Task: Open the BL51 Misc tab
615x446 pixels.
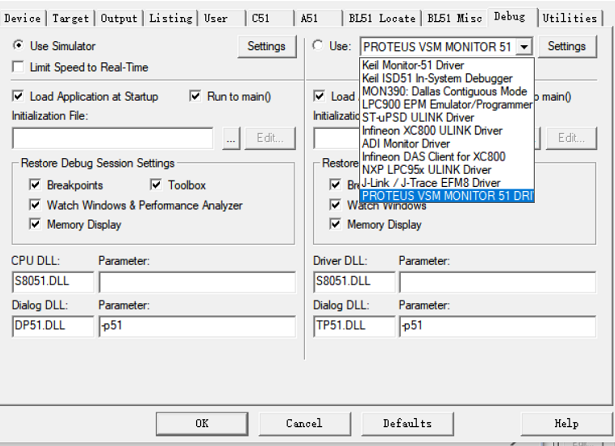Action: tap(455, 18)
